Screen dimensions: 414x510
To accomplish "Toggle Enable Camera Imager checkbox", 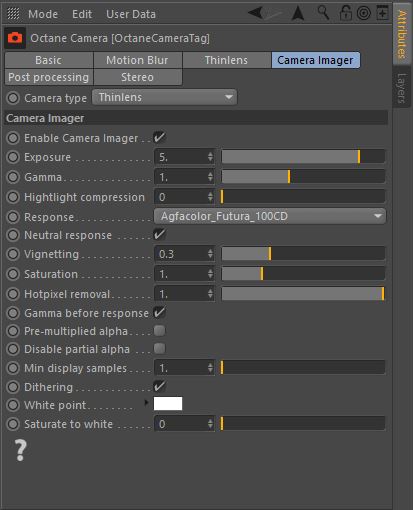I will coord(159,137).
